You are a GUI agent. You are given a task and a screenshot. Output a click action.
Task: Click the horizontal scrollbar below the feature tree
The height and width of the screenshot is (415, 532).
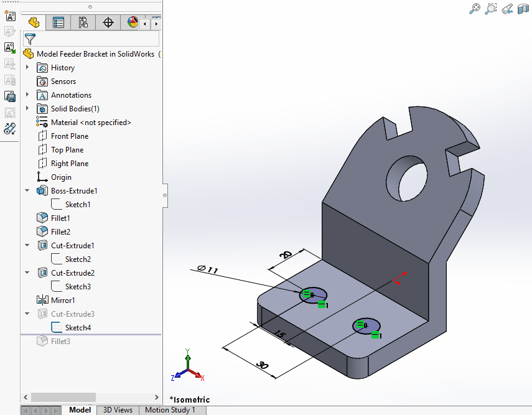pos(62,397)
